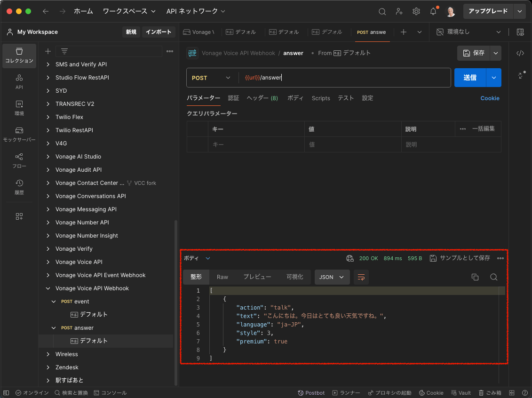Switch response view to Raw

[222, 277]
